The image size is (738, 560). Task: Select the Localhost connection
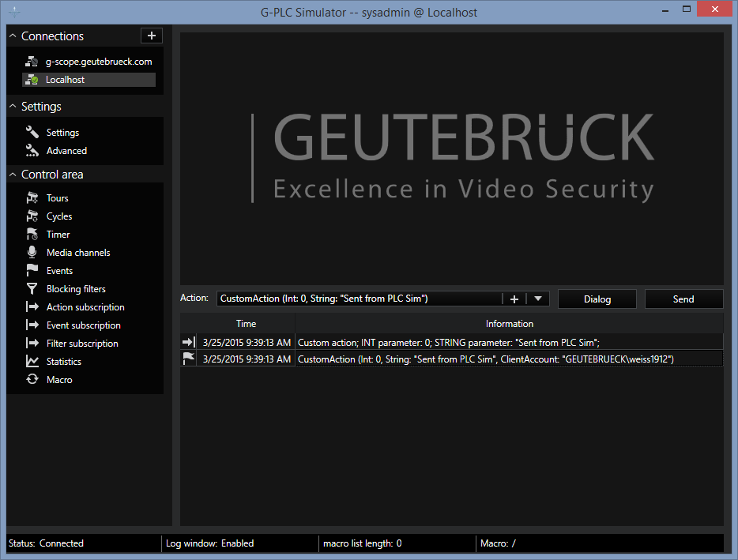[88, 80]
